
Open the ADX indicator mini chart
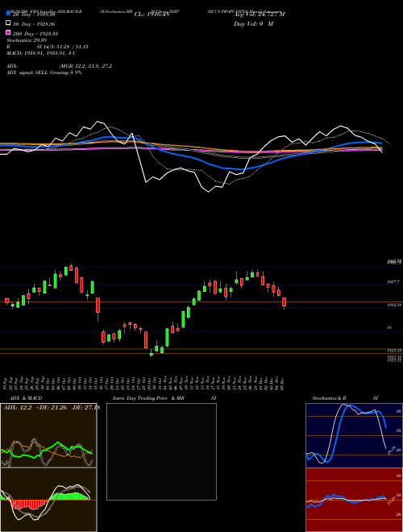pyautogui.click(x=48, y=435)
